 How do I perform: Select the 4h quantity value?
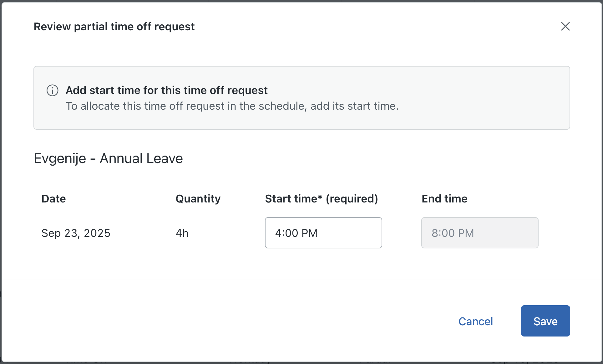[x=182, y=233]
